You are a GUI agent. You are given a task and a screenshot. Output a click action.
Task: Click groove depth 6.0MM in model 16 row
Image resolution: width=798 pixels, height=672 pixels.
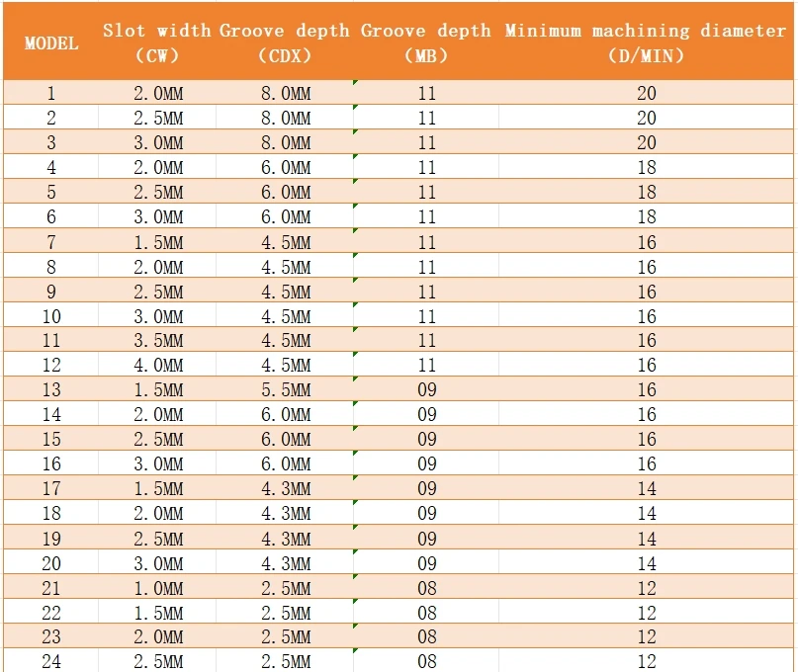[286, 463]
